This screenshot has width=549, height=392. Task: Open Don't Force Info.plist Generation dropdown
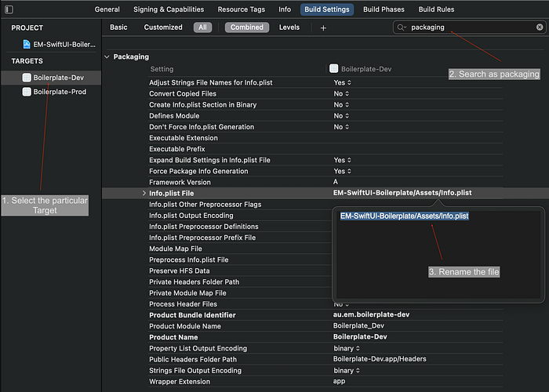coord(341,127)
